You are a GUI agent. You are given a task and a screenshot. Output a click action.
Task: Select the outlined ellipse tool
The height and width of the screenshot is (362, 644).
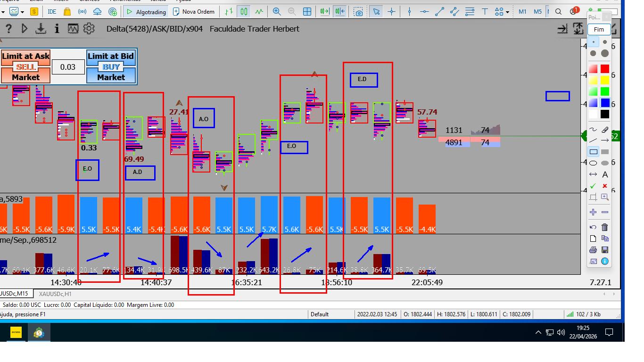593,163
